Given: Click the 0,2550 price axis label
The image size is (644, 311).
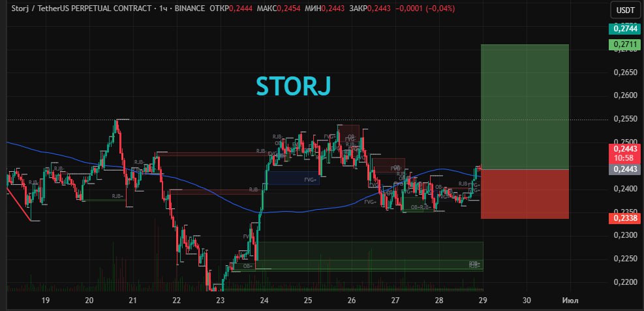Looking at the screenshot, I should pos(625,120).
